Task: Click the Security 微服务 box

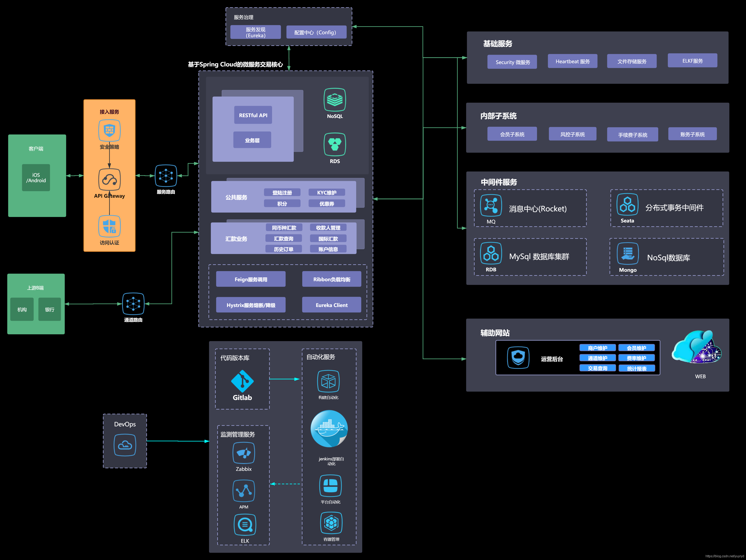Action: pyautogui.click(x=512, y=62)
